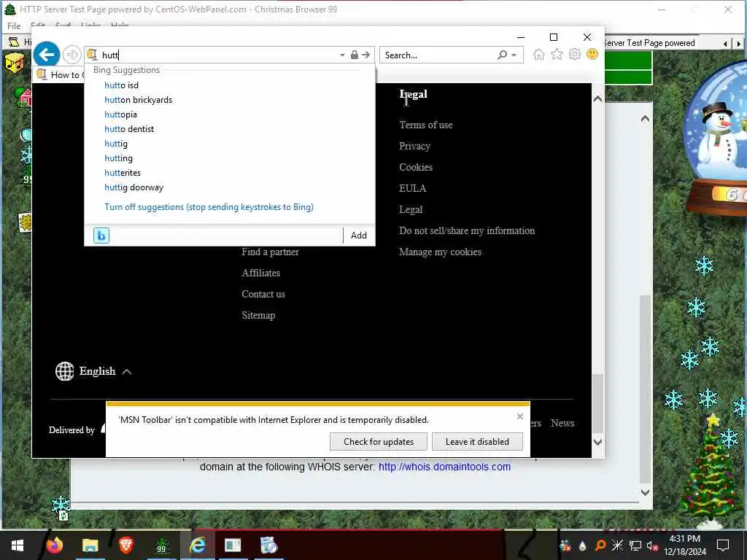The image size is (747, 560).
Task: Click the blue Back arrow button
Action: [47, 55]
